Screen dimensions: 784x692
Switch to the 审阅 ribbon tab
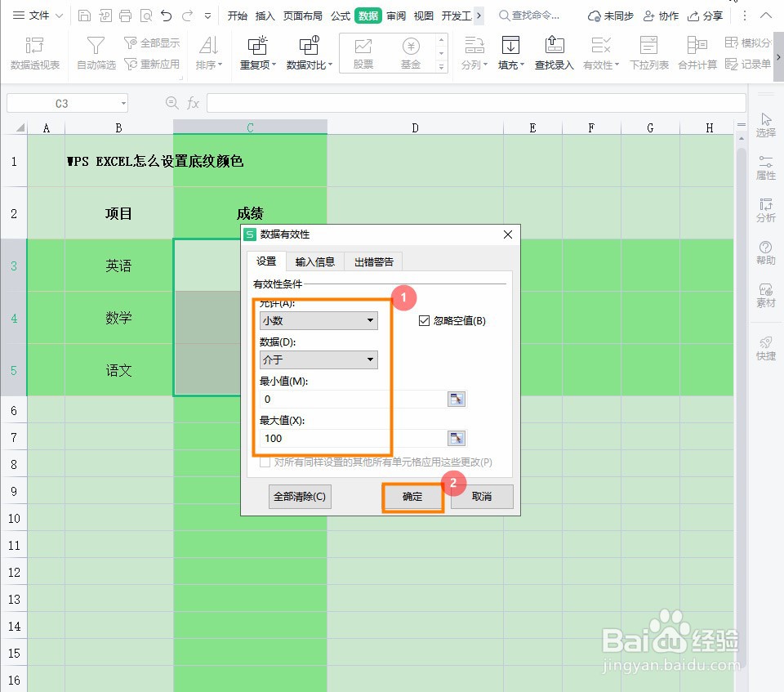396,16
